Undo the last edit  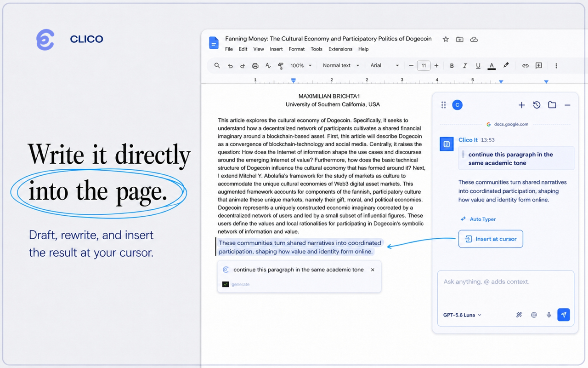click(x=230, y=66)
